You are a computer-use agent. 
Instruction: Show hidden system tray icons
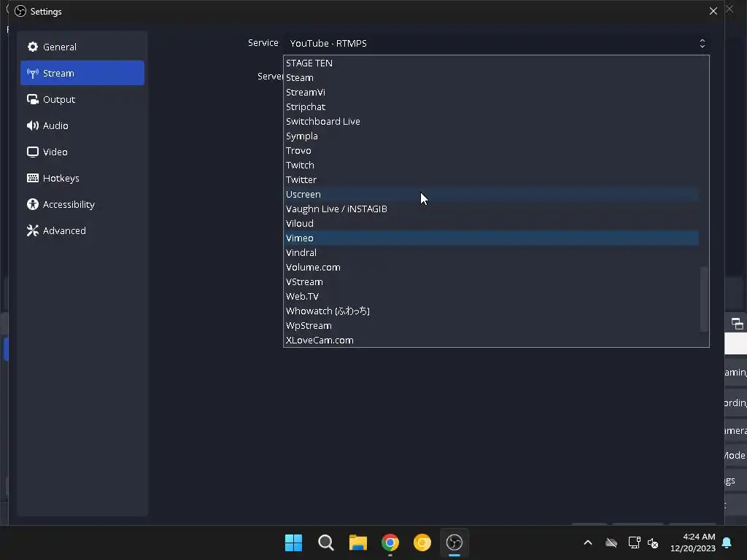(588, 542)
